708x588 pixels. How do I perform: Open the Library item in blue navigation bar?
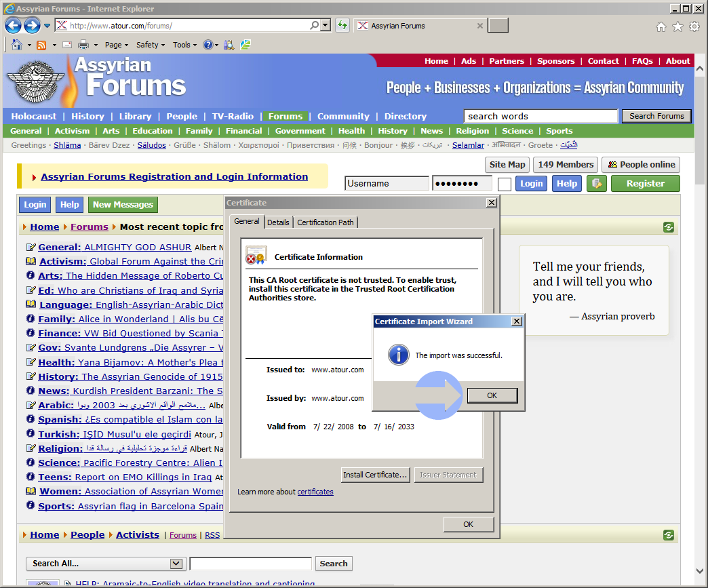click(135, 116)
